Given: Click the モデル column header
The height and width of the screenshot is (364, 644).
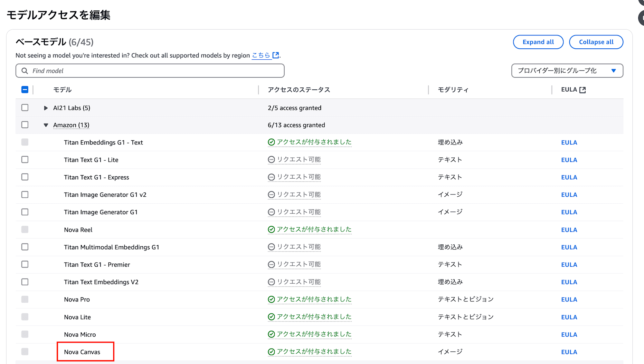Looking at the screenshot, I should (x=62, y=90).
